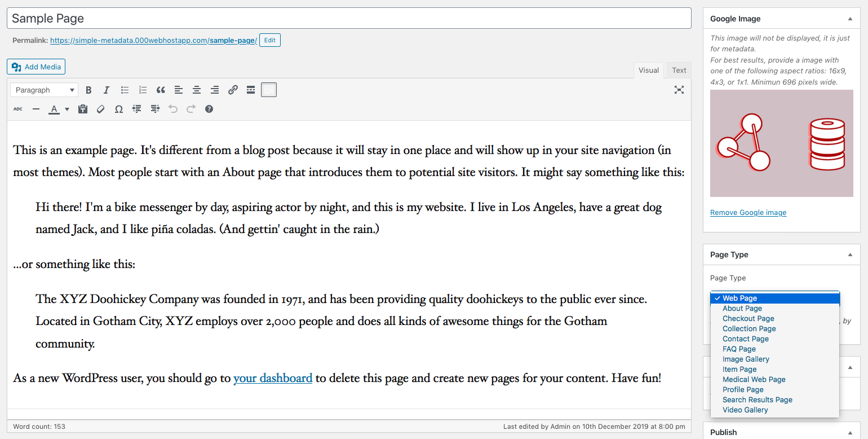Screen dimensions: 868x439
Task: Collapse the Page Type panel
Action: click(x=850, y=254)
